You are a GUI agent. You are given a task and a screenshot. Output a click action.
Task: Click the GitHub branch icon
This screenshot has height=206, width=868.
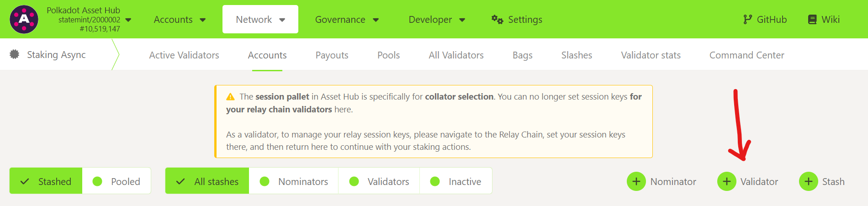pos(747,19)
